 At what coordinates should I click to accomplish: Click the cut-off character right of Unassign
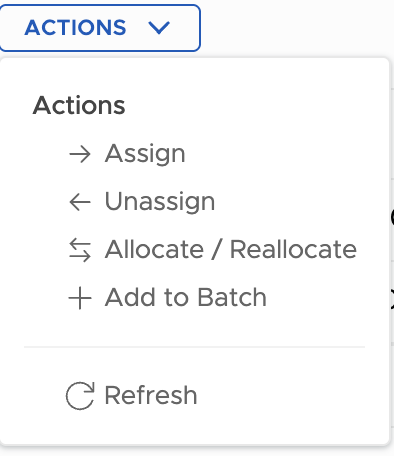point(392,217)
